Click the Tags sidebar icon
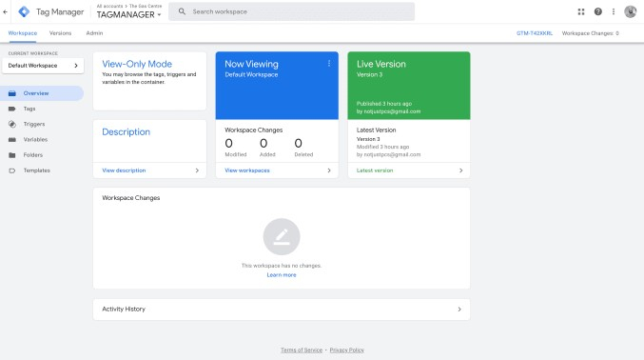The width and height of the screenshot is (644, 360). point(12,109)
